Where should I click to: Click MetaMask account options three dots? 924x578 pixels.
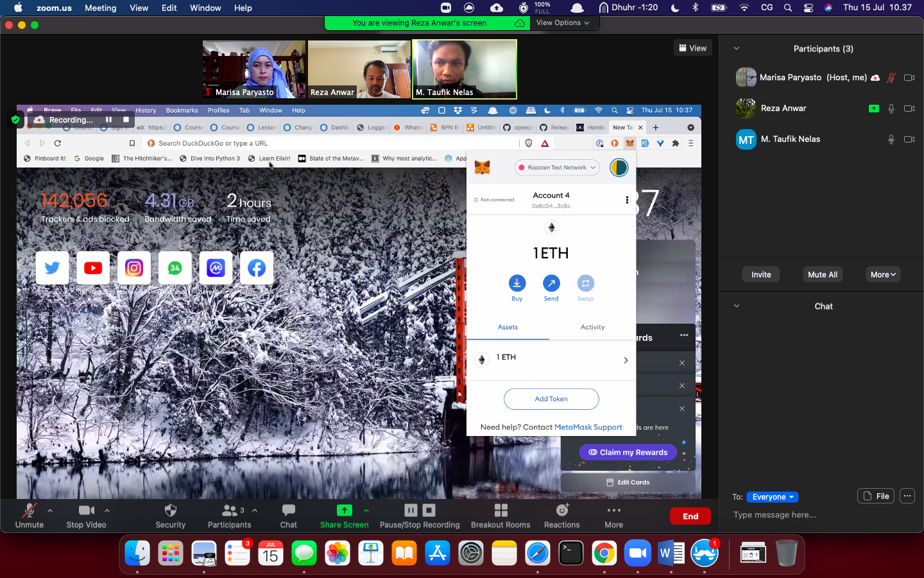coord(627,200)
